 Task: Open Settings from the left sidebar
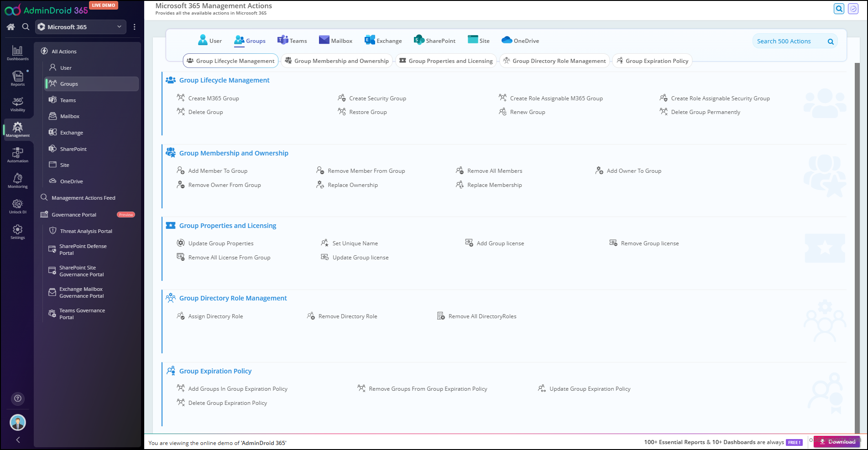[18, 231]
